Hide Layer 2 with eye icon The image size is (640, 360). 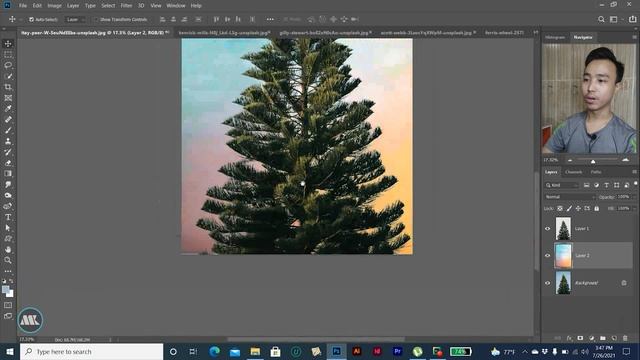548,256
